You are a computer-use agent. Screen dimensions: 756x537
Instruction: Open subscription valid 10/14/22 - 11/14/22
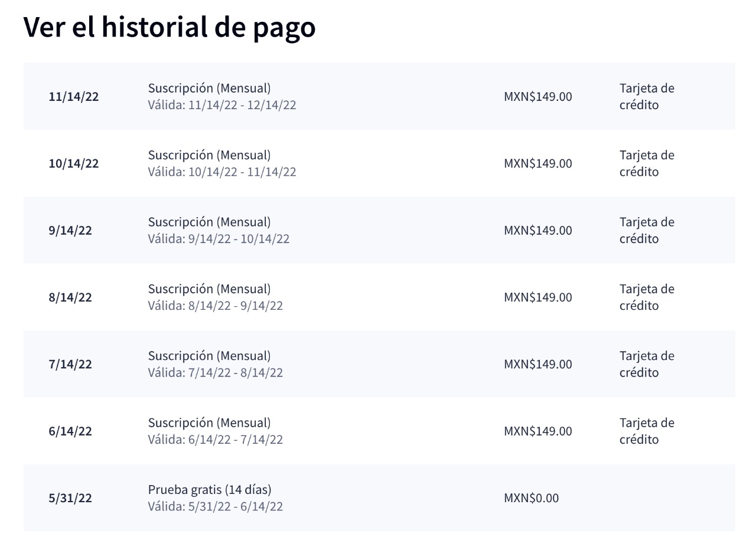222,163
